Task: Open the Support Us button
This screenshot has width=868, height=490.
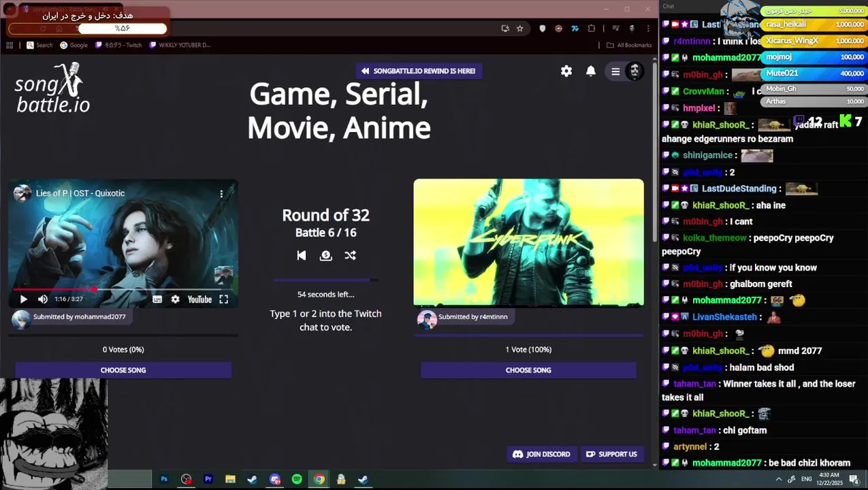Action: coord(612,454)
